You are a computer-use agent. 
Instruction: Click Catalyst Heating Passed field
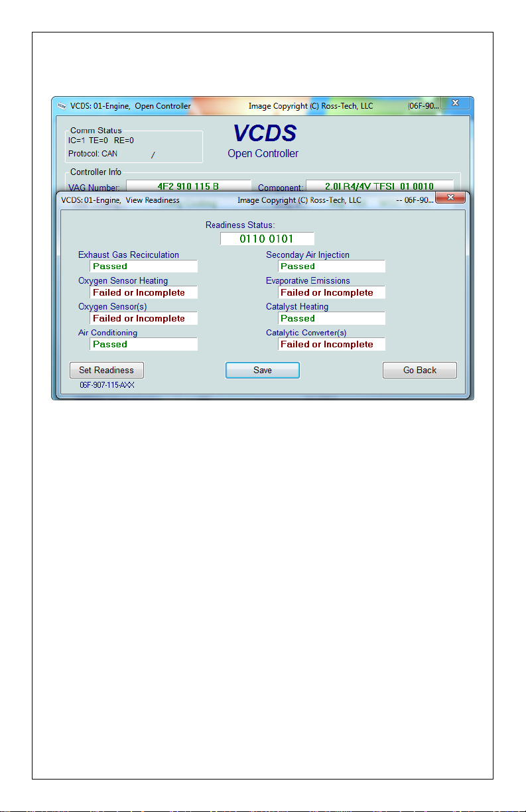(x=332, y=318)
